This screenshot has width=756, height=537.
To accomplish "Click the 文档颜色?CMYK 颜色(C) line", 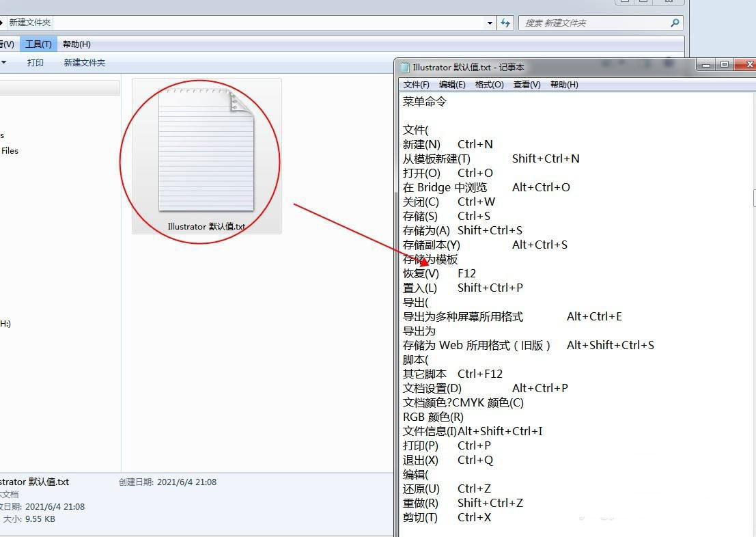I will point(463,403).
